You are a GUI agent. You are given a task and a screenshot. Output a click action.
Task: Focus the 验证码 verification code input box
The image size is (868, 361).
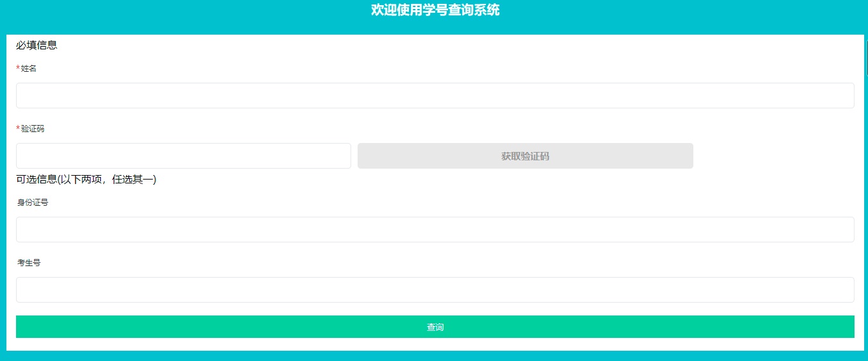184,156
